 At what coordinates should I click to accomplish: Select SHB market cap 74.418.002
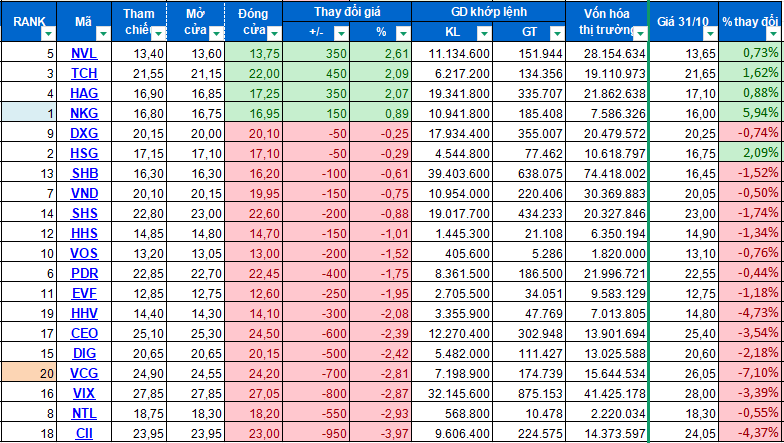click(607, 174)
